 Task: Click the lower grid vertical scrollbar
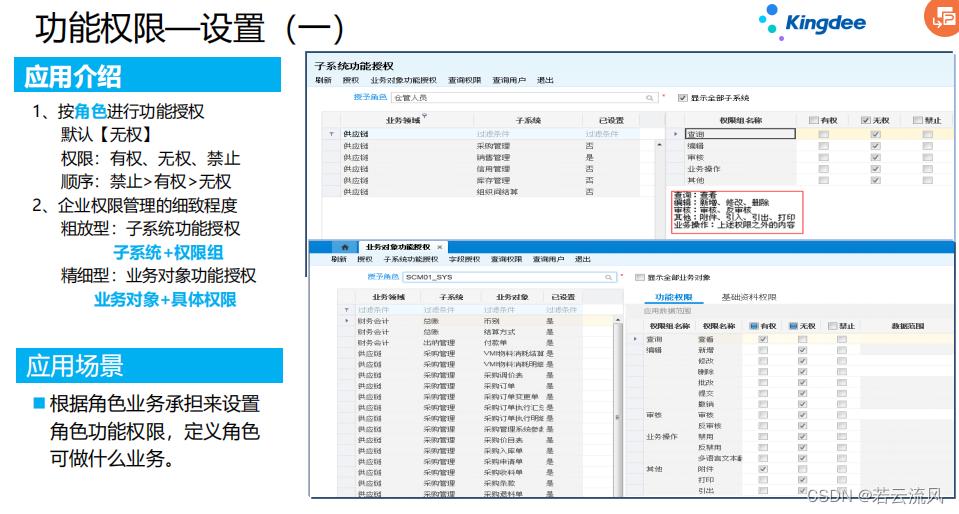tap(618, 408)
